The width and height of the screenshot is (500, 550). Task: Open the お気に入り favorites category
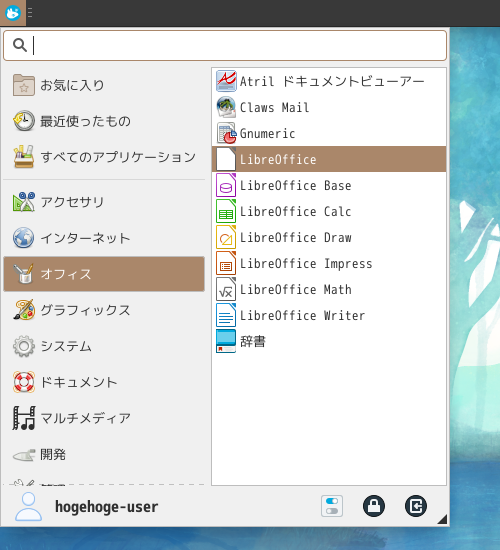click(x=104, y=85)
